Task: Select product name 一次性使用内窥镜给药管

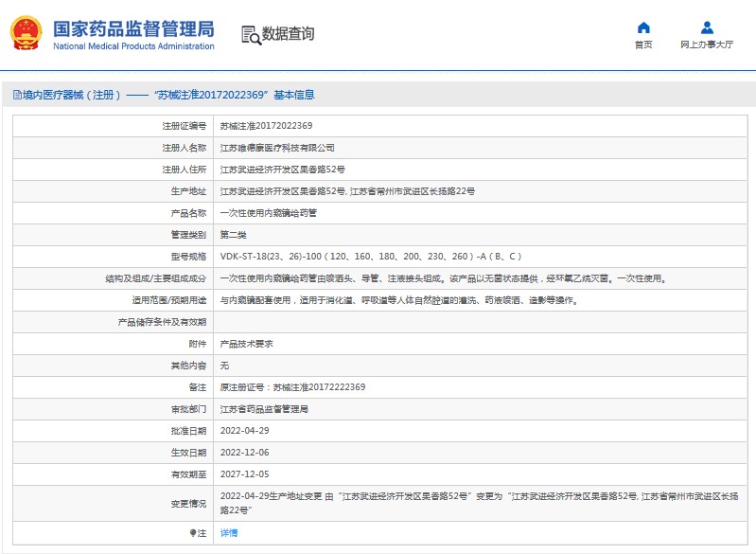Action: pyautogui.click(x=269, y=213)
